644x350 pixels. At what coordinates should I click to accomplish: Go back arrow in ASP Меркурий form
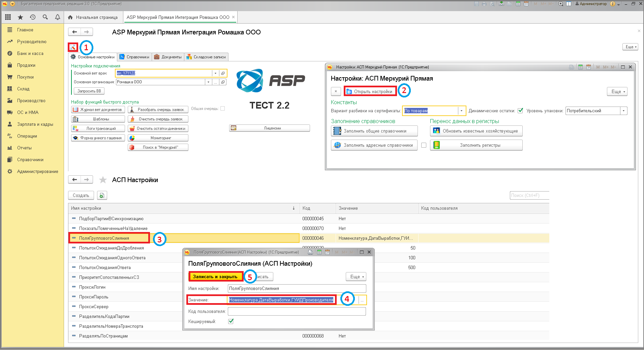point(74,32)
